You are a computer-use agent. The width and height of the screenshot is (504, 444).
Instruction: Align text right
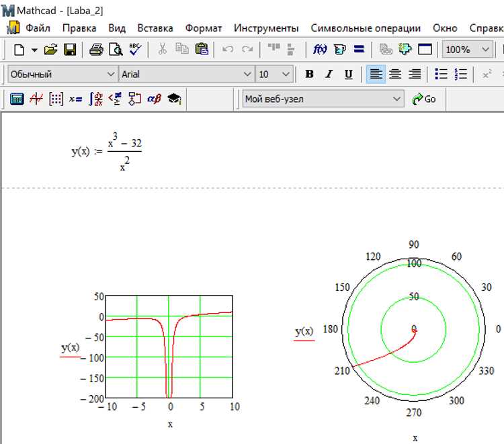415,74
